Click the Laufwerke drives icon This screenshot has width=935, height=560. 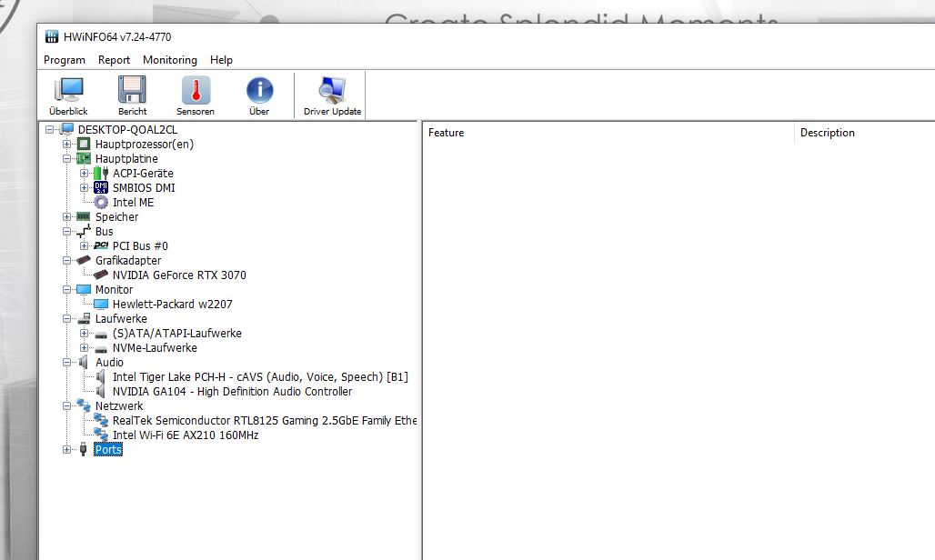[84, 319]
